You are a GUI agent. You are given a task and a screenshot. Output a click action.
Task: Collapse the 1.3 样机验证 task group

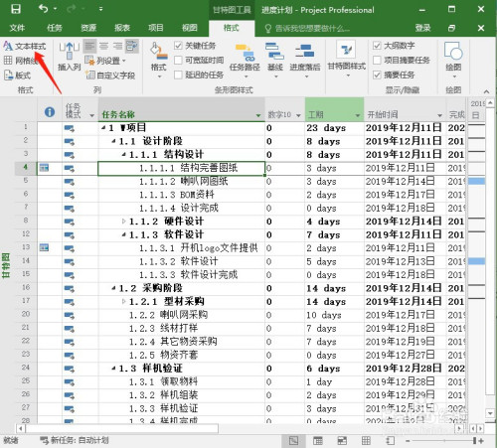[113, 369]
